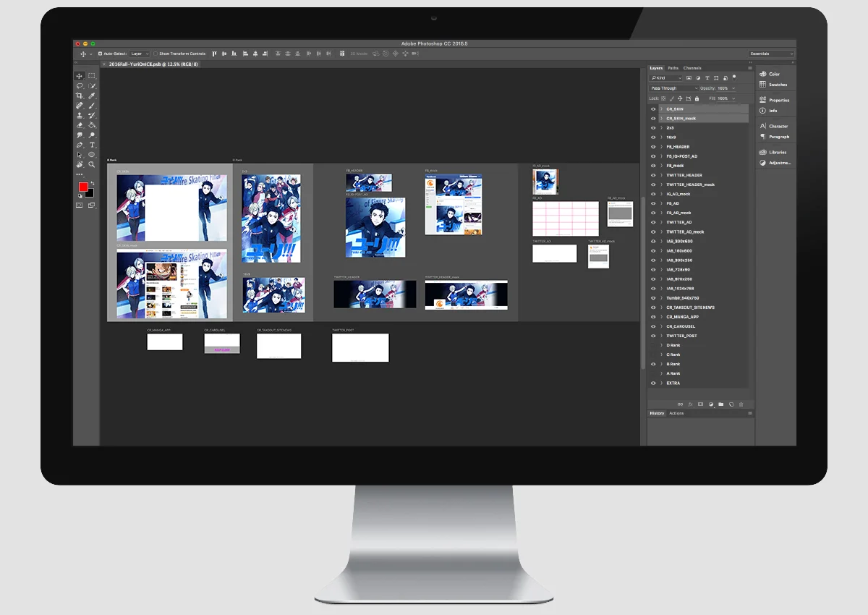This screenshot has height=615, width=868.
Task: Toggle the Auto-Select checkbox
Action: click(100, 54)
